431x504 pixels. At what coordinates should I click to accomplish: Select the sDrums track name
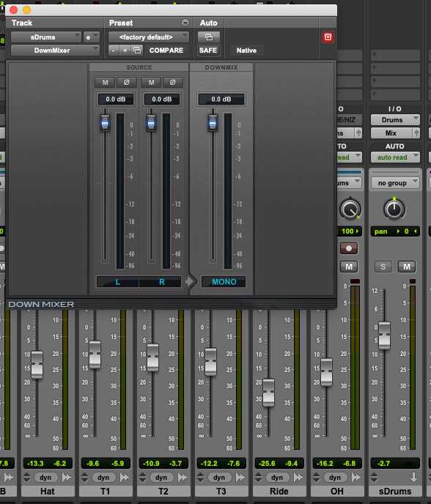pyautogui.click(x=395, y=492)
